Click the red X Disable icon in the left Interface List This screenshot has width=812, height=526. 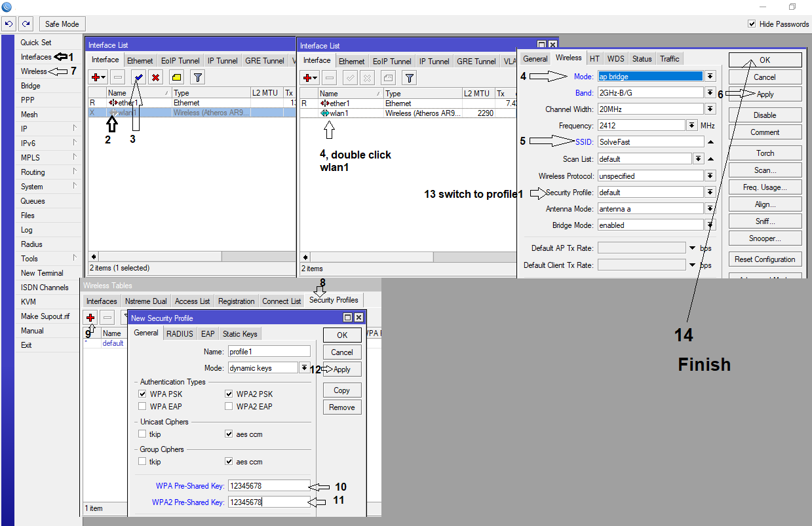pyautogui.click(x=155, y=77)
